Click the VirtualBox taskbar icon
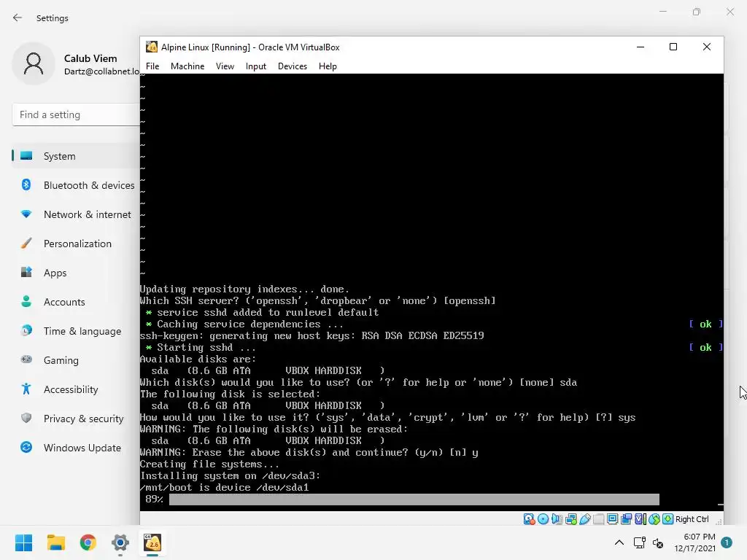Image resolution: width=747 pixels, height=560 pixels. click(152, 542)
